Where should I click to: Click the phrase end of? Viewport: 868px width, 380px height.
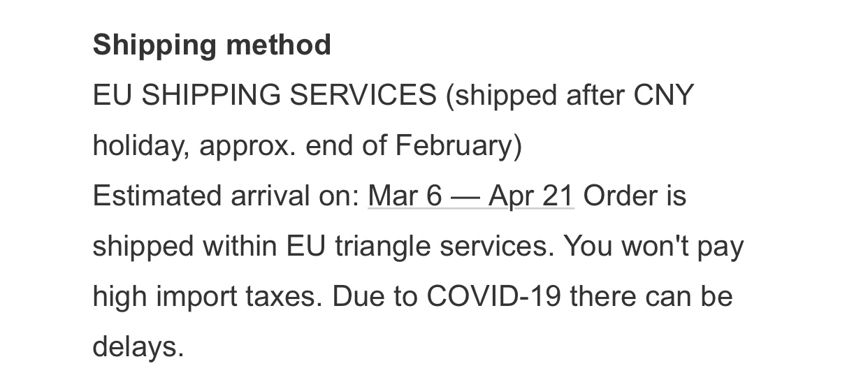coord(347,146)
